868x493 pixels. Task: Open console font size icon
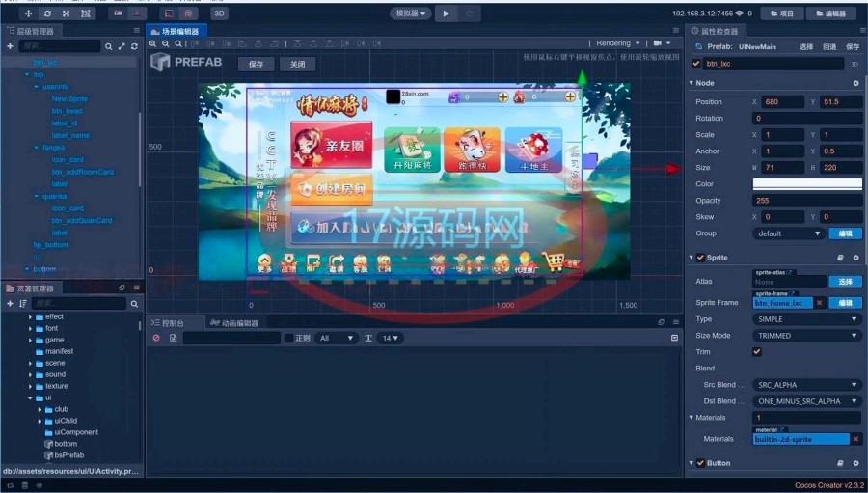(368, 338)
